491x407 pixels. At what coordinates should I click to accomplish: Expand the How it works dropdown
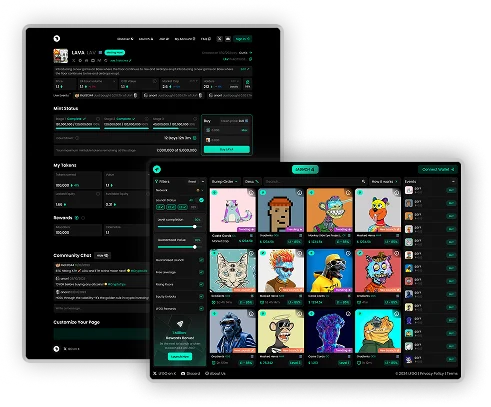(385, 182)
